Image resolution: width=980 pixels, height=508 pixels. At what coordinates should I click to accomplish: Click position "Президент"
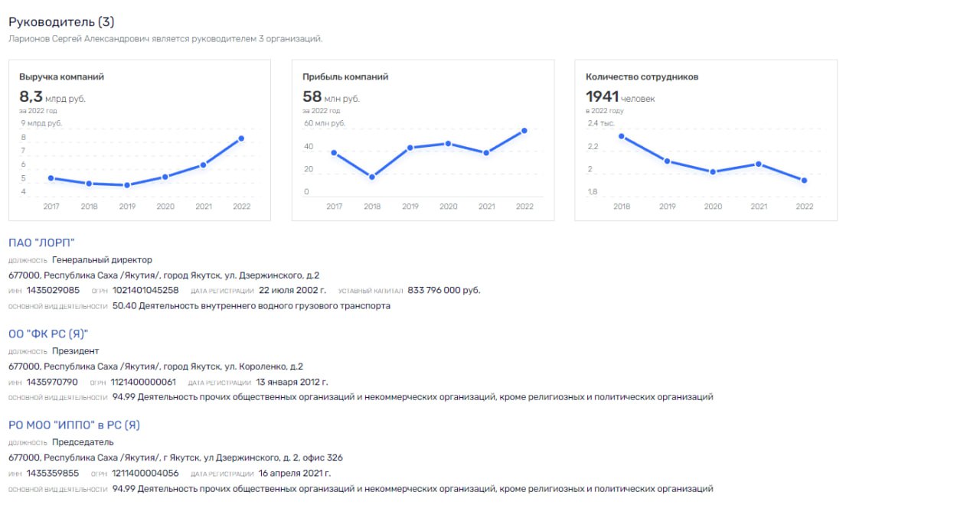75,351
